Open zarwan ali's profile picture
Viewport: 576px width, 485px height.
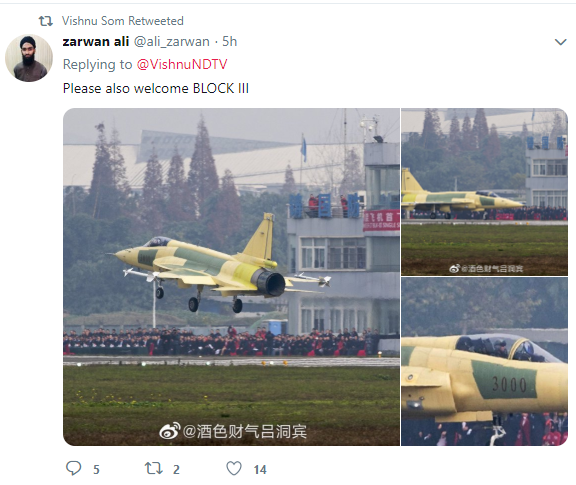tap(29, 58)
